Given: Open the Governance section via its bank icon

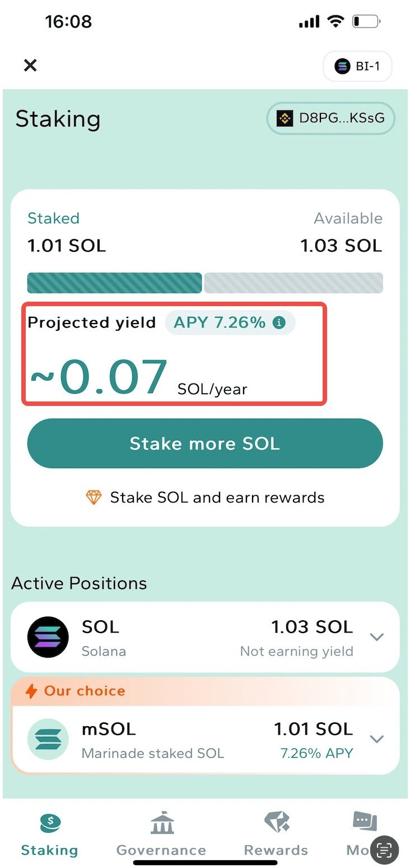Looking at the screenshot, I should (161, 823).
